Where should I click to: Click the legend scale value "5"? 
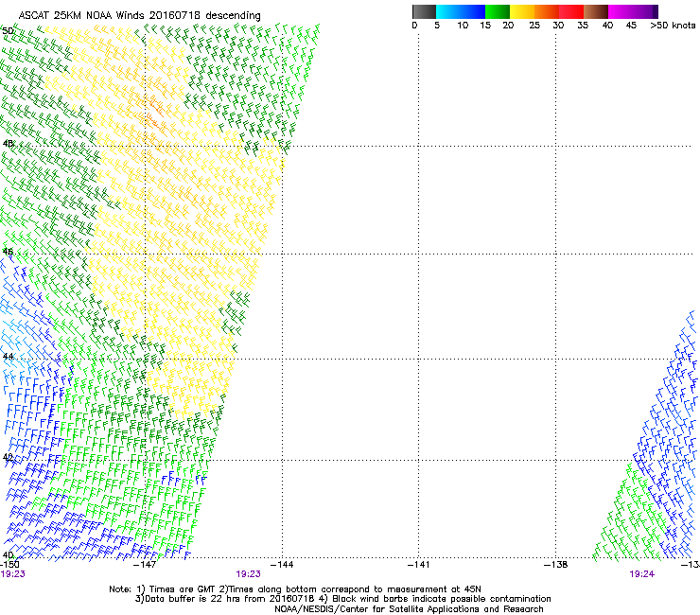(x=437, y=26)
